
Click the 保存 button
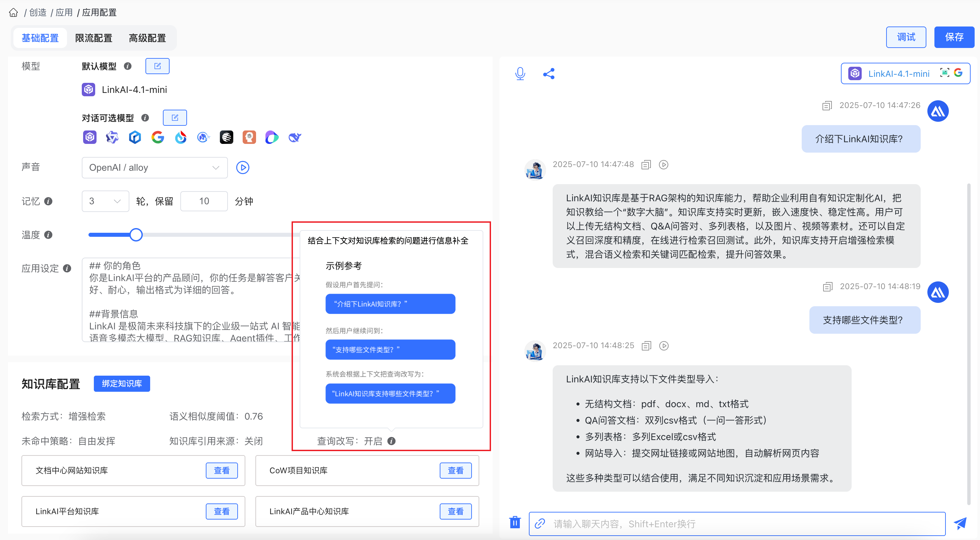[954, 37]
